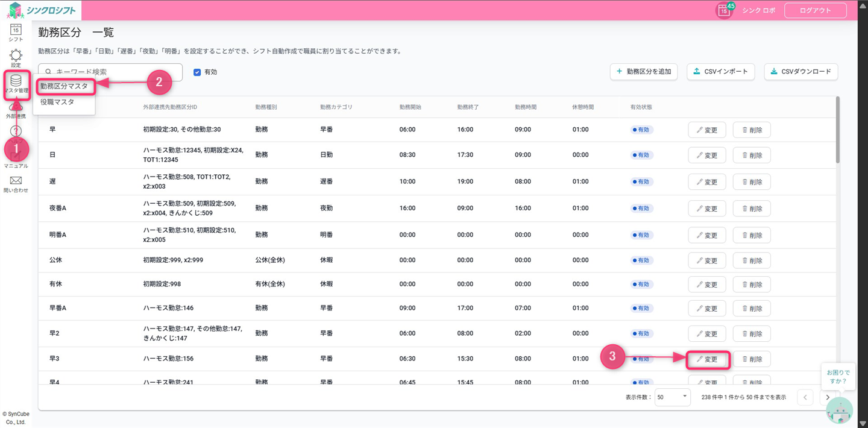The height and width of the screenshot is (428, 868).
Task: Toggle the 有効 checkbox filter
Action: (x=197, y=72)
